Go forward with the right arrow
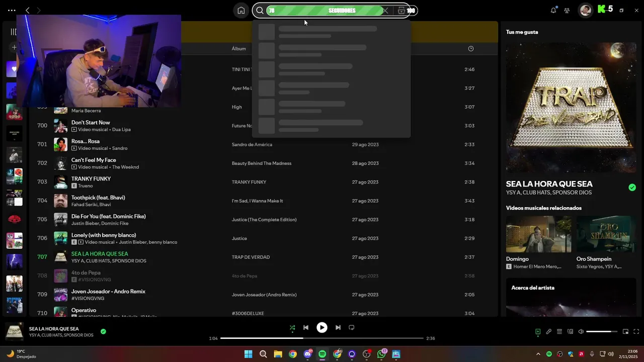 (39, 10)
